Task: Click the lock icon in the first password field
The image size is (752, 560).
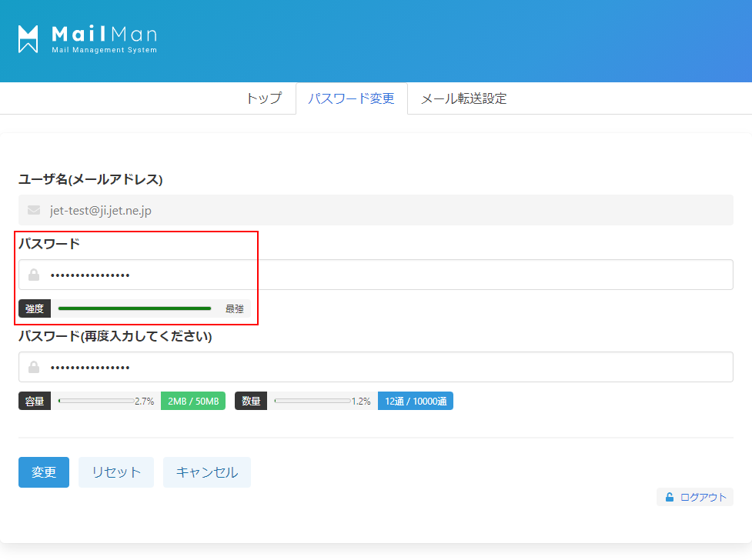Action: click(x=34, y=275)
